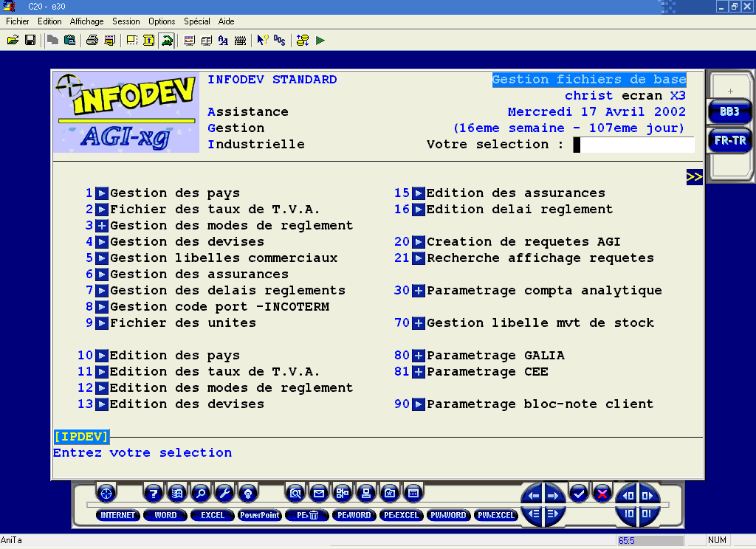Click the paste clipboard toolbar icon
The width and height of the screenshot is (756, 549).
coord(70,40)
